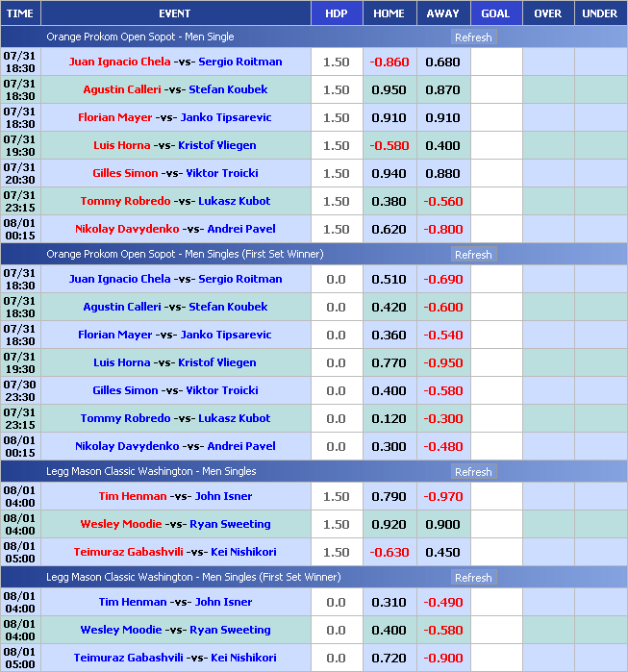Select home odds -0.860 for Chela vs Roitman
The width and height of the screenshot is (628, 672).
click(389, 62)
